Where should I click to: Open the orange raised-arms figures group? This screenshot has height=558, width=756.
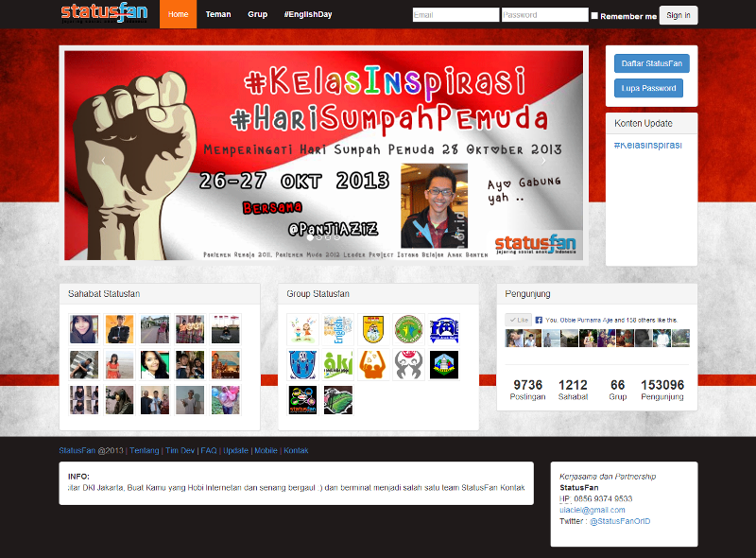click(373, 364)
